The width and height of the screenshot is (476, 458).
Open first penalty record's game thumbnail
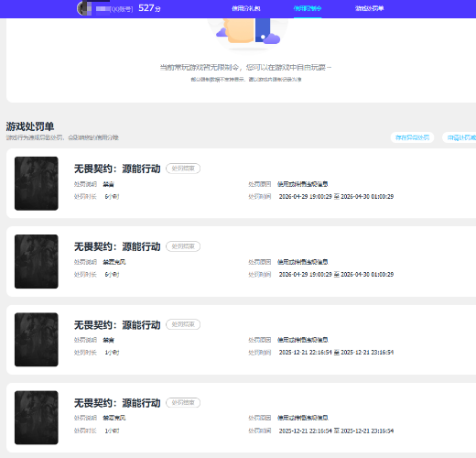pyautogui.click(x=37, y=183)
